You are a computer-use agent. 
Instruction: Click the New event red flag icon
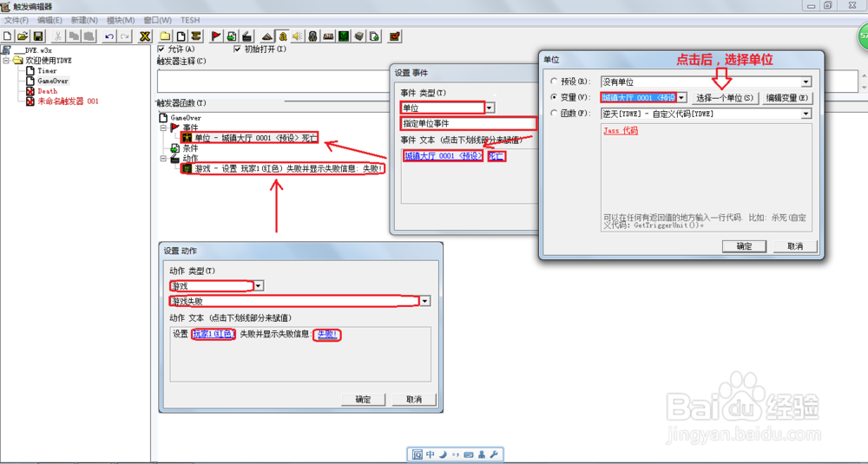pos(216,36)
